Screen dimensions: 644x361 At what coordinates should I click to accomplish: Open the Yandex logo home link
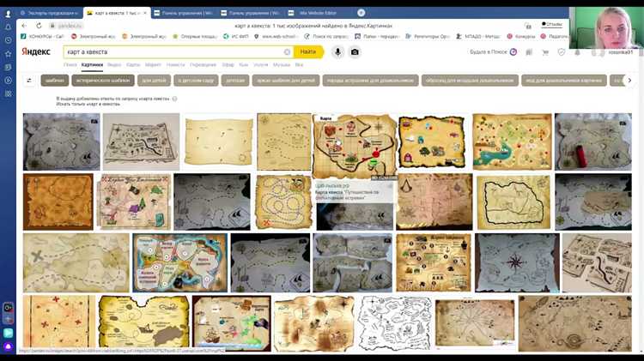pyautogui.click(x=36, y=51)
